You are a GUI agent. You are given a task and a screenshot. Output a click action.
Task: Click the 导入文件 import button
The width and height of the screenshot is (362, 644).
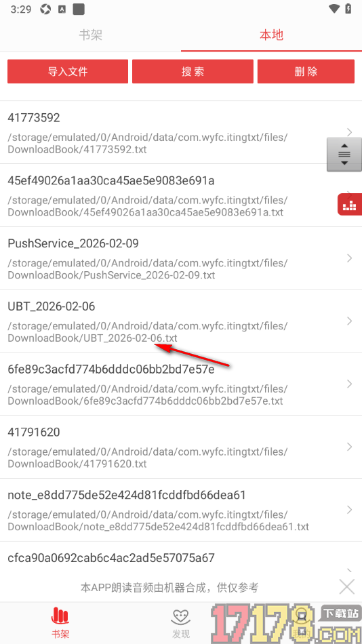(68, 71)
